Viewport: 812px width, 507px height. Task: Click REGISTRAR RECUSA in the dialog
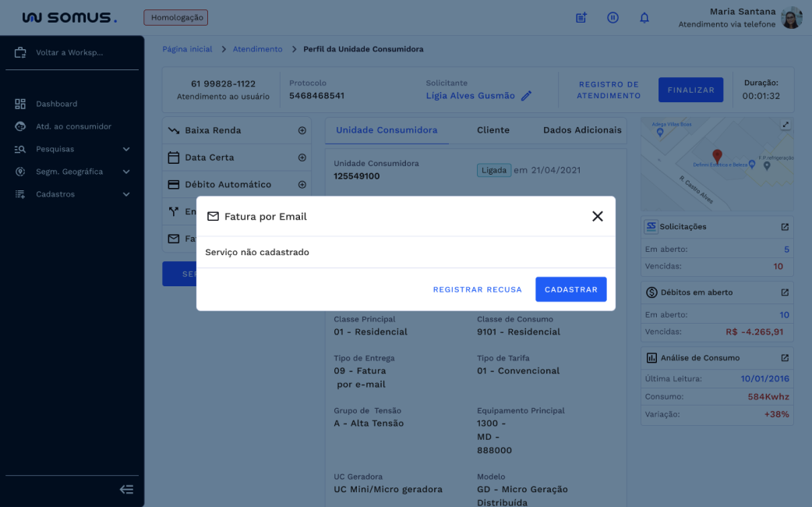pos(477,289)
